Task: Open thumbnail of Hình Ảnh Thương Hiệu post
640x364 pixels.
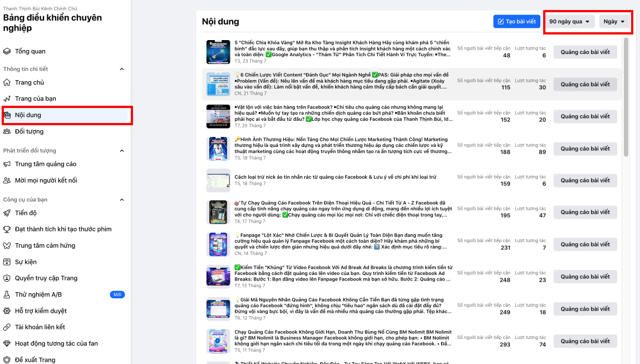Action: coord(218,149)
